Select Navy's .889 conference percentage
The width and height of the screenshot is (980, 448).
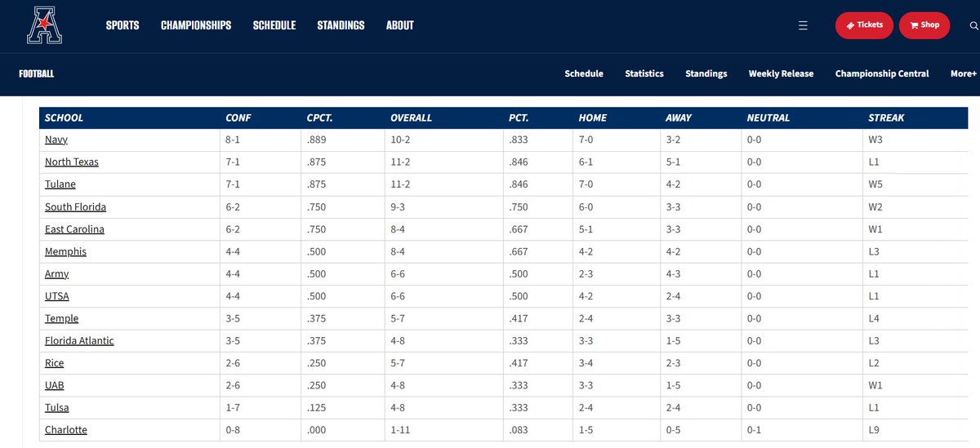(317, 140)
